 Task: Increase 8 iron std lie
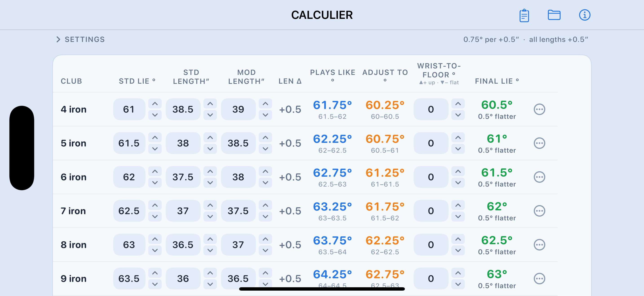pos(155,239)
